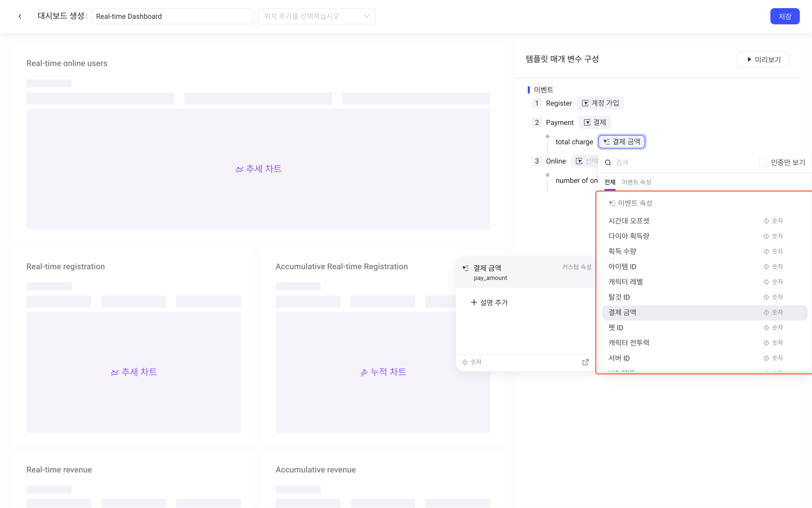The image size is (812, 508).
Task: Click the 누적 차트 chart placeholder
Action: tap(383, 372)
